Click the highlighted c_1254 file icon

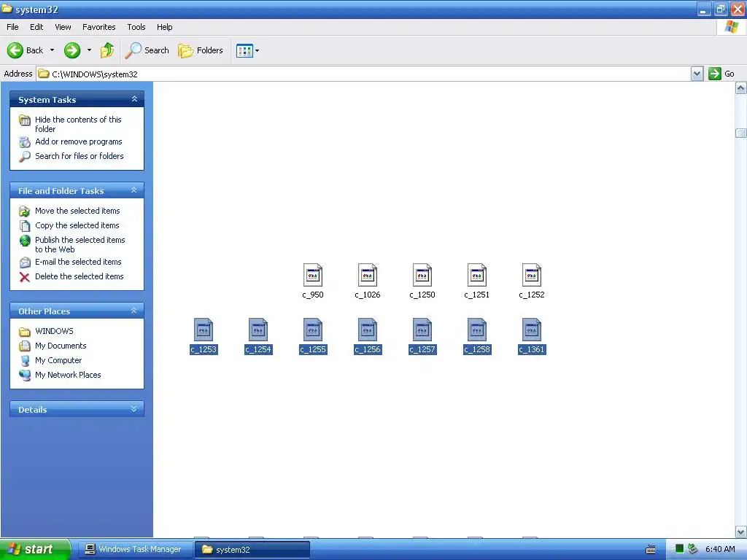tap(258, 330)
